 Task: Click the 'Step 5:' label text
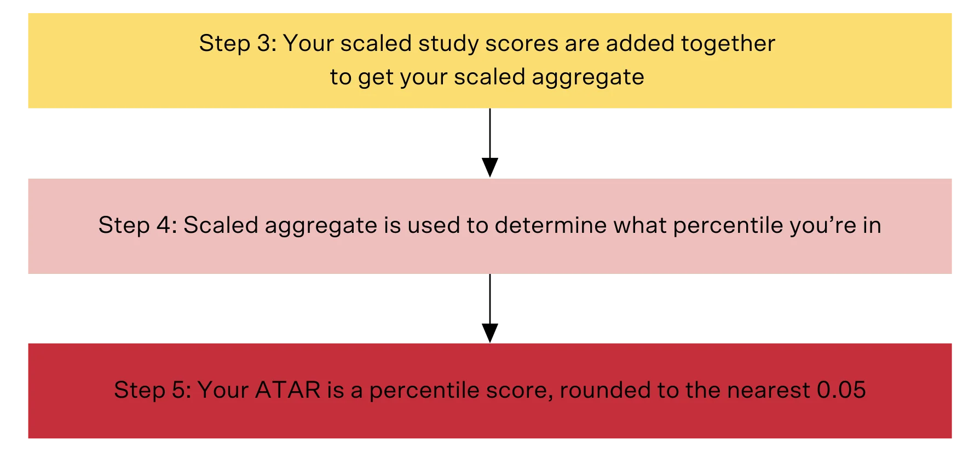coord(153,390)
